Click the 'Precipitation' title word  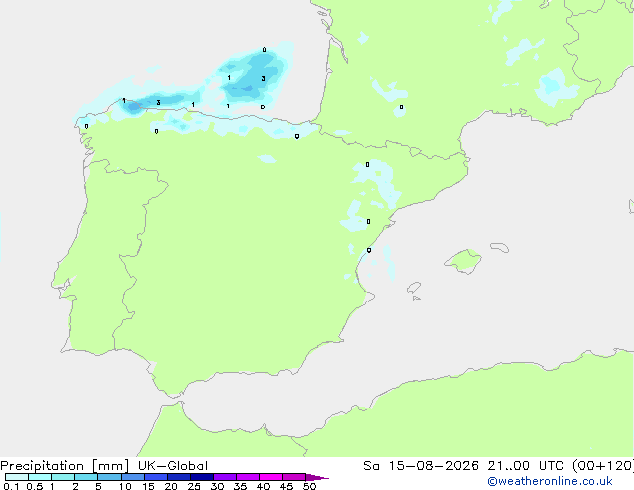[42, 466]
